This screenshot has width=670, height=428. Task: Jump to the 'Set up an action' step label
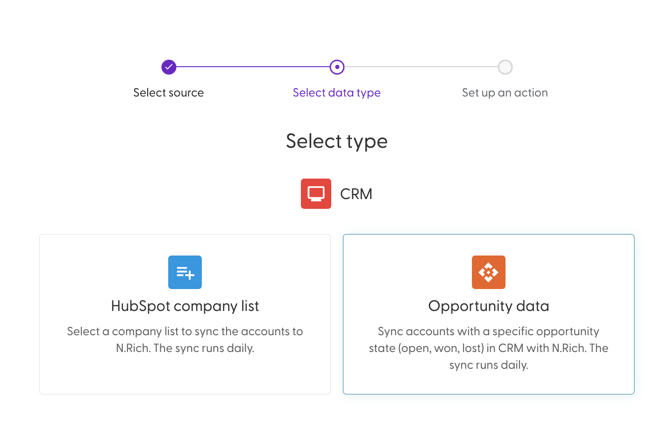click(505, 93)
